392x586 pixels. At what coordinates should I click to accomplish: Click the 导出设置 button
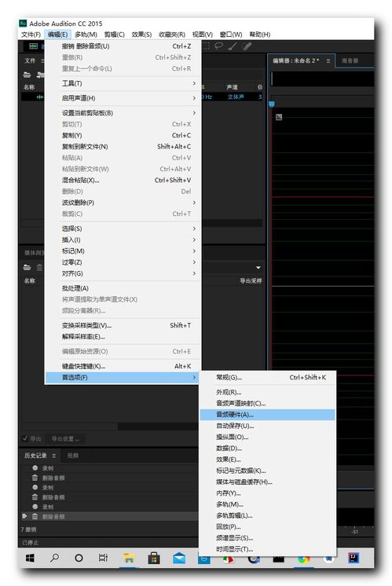(65, 438)
